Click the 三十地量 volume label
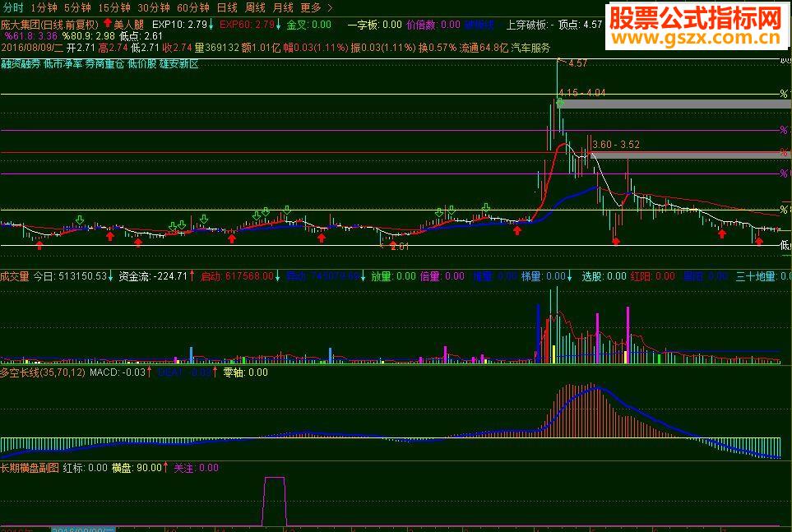This screenshot has height=532, width=792. coord(756,276)
